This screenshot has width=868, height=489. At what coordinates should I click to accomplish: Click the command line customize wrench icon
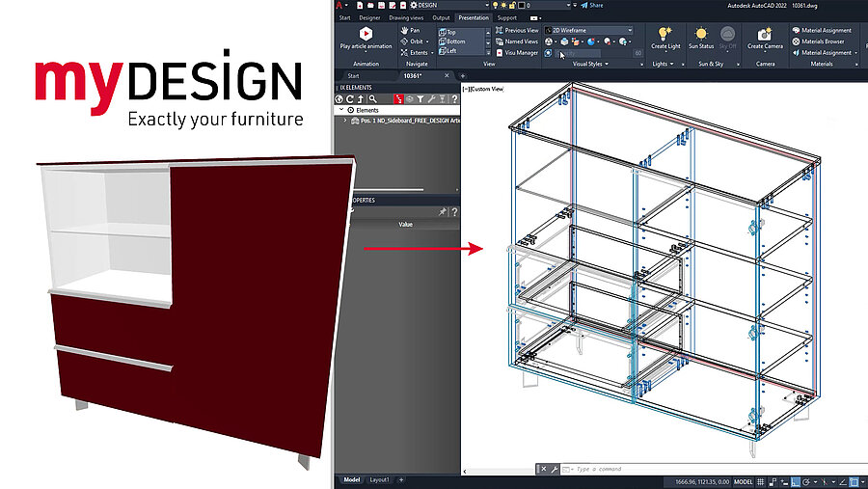(x=555, y=469)
